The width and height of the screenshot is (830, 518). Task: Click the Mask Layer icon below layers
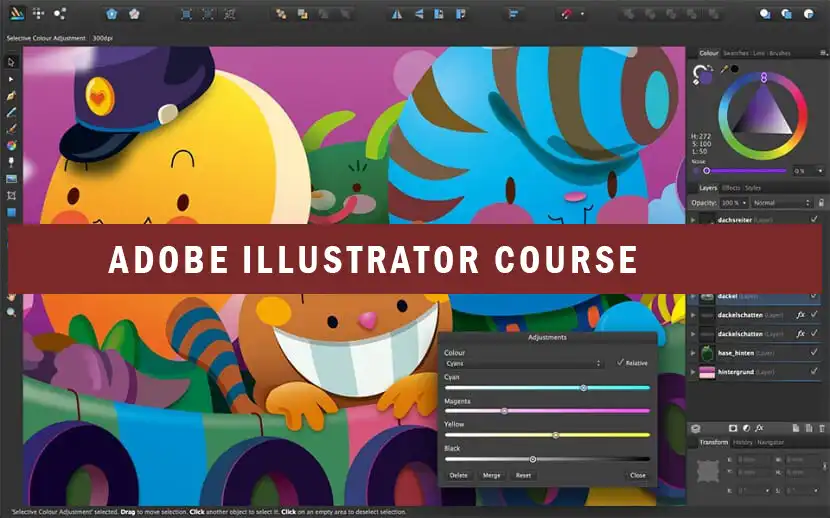click(733, 428)
